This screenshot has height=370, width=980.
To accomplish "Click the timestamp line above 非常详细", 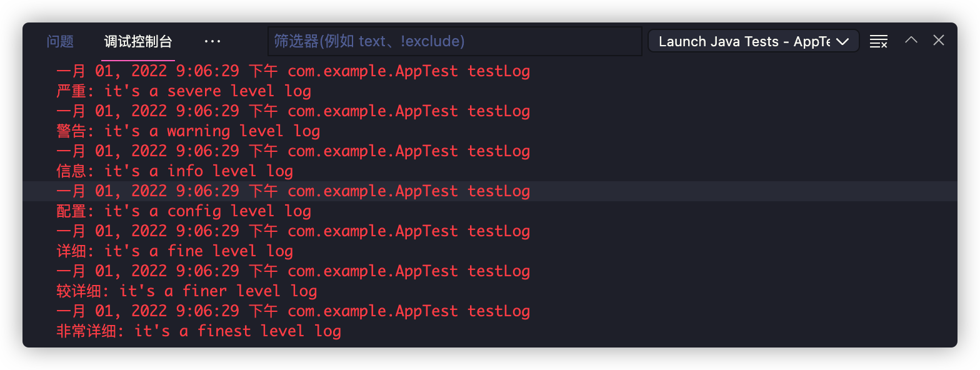I will pos(292,311).
